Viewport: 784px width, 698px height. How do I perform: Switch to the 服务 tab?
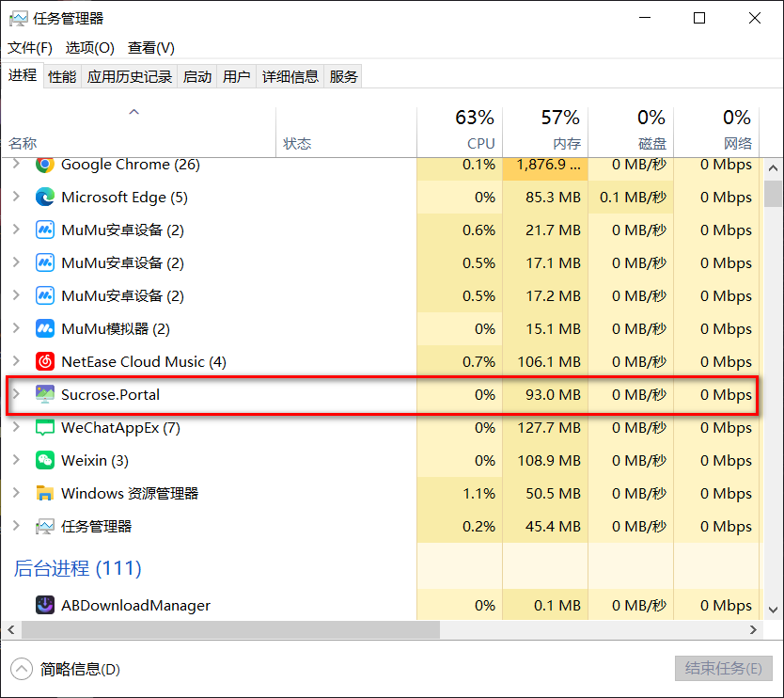343,76
